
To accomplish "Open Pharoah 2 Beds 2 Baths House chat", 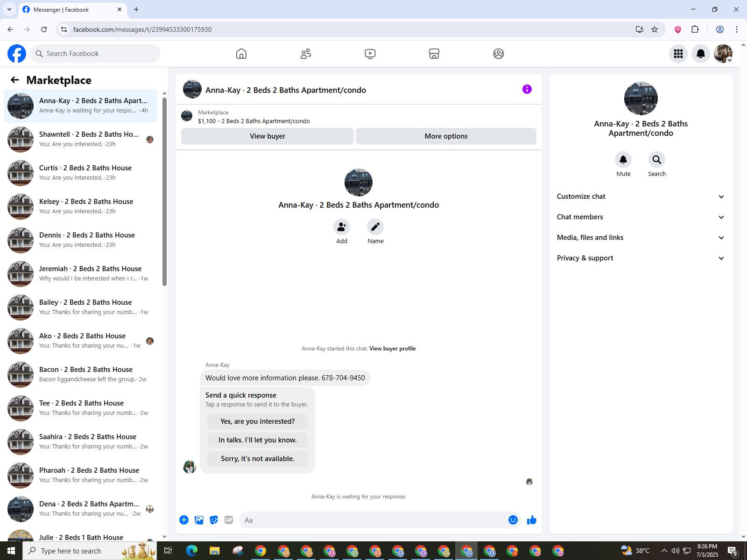I will pos(81,476).
